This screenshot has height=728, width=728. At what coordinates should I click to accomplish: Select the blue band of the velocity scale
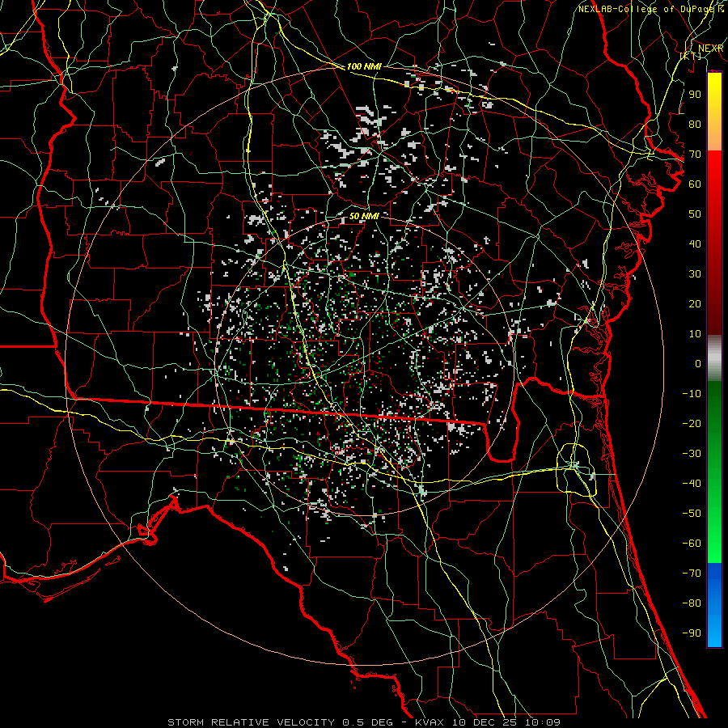click(714, 604)
